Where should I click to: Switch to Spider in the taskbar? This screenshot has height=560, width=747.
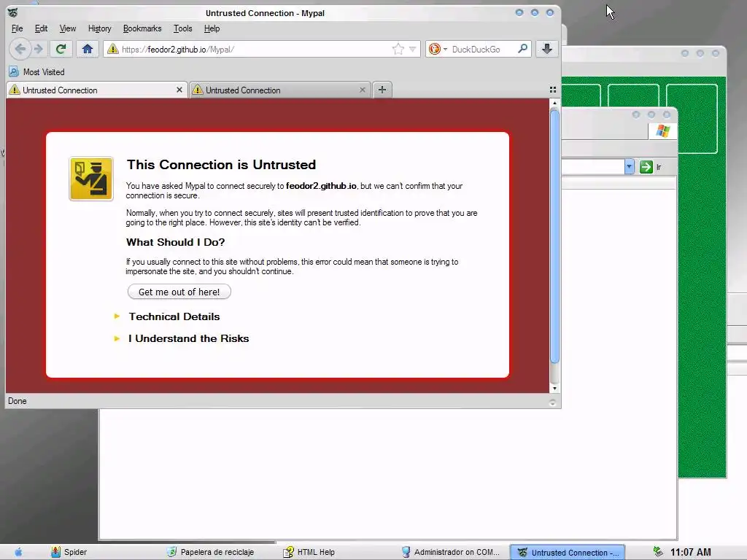(x=69, y=552)
